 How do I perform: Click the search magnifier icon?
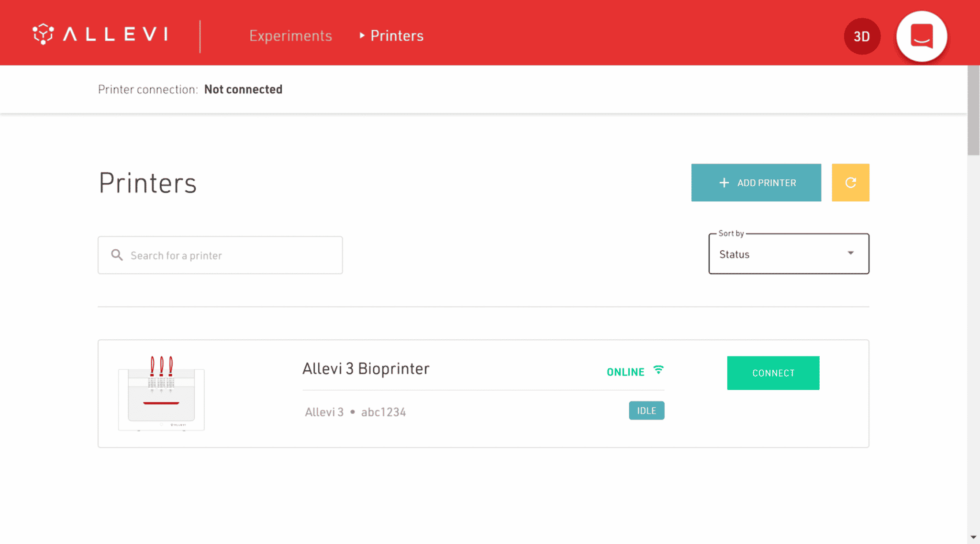(116, 255)
